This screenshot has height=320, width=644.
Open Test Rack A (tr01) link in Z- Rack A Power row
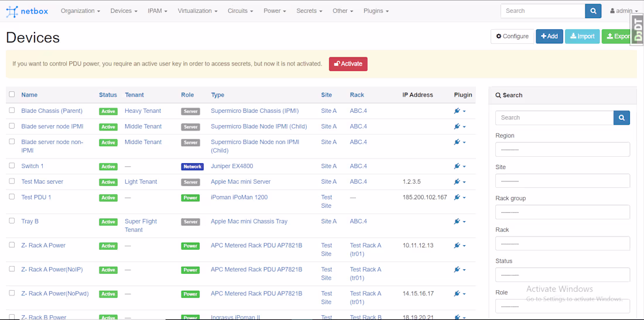(365, 249)
